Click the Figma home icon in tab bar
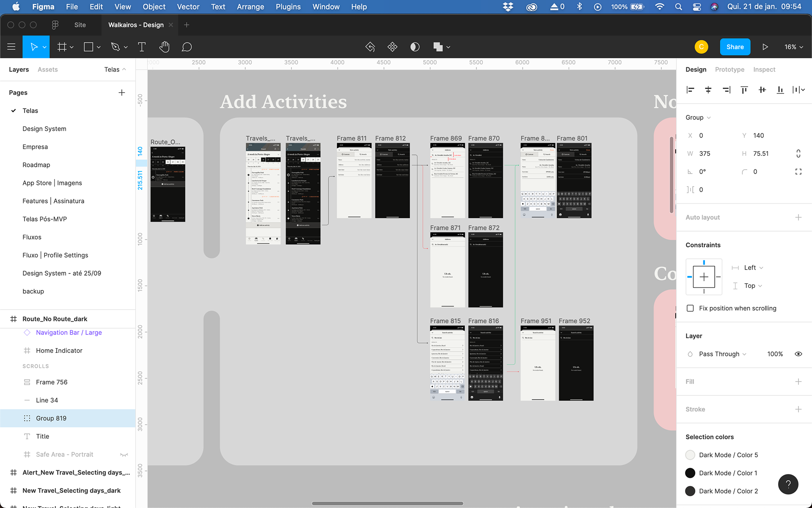The width and height of the screenshot is (812, 508). click(x=55, y=25)
